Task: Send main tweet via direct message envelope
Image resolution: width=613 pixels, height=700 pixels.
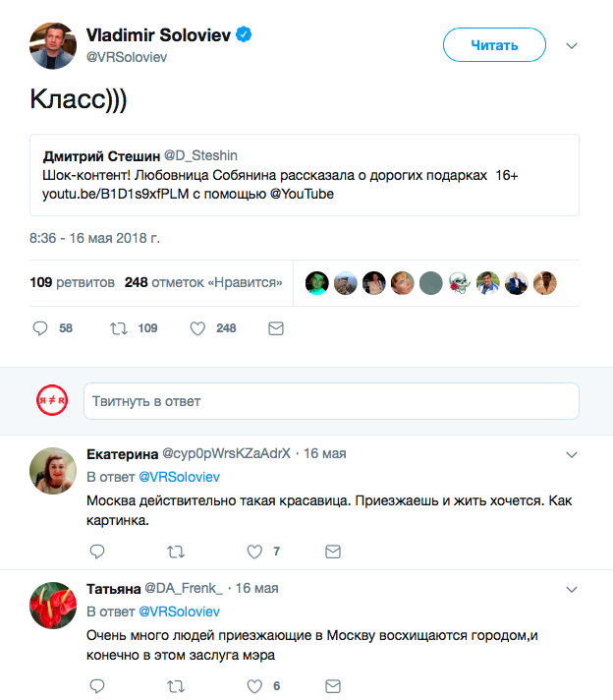Action: (x=276, y=328)
